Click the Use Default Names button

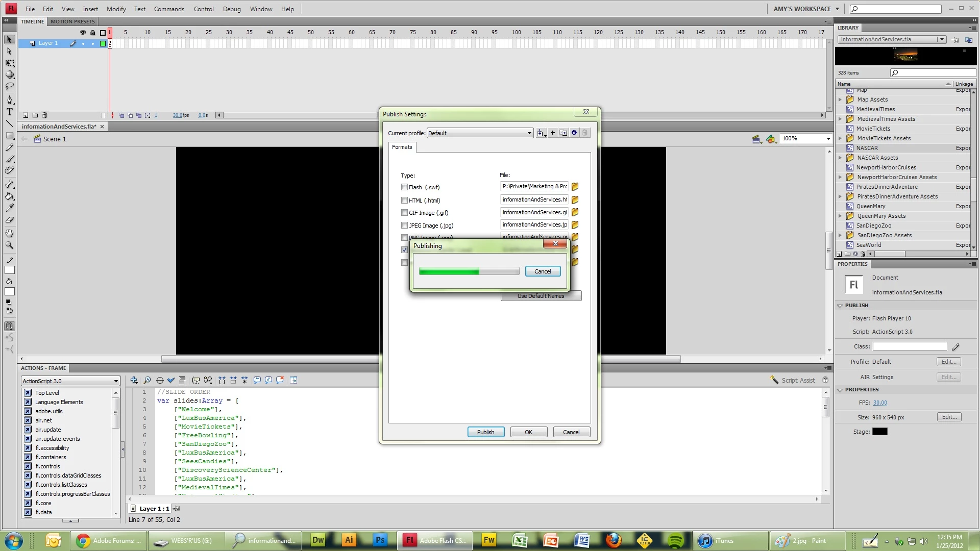coord(541,296)
